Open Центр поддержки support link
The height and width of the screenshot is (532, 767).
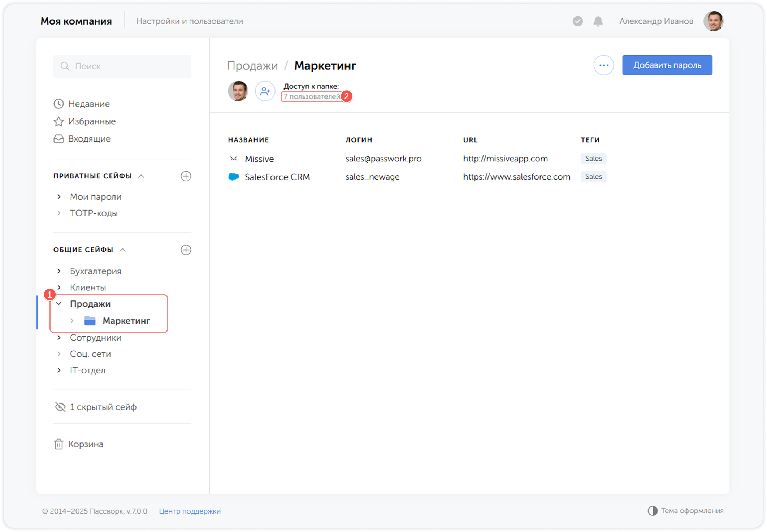[x=190, y=511]
